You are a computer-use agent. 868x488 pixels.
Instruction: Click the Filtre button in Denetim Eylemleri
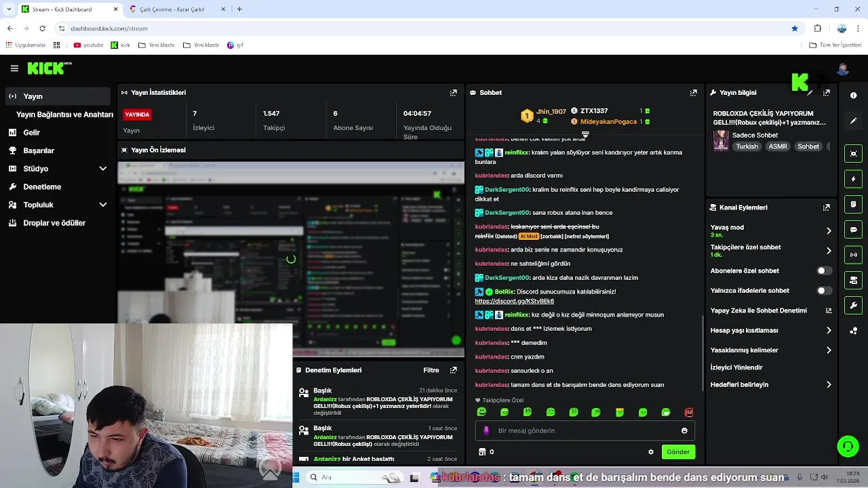(x=431, y=370)
